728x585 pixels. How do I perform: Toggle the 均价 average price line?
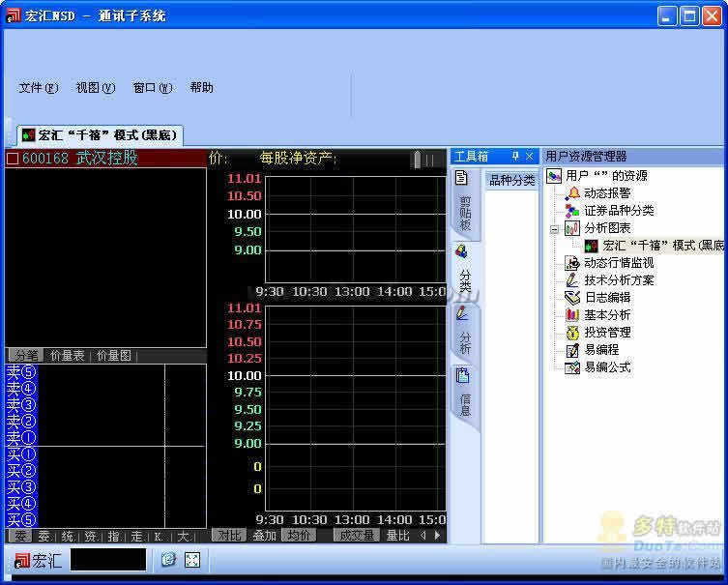coord(299,536)
